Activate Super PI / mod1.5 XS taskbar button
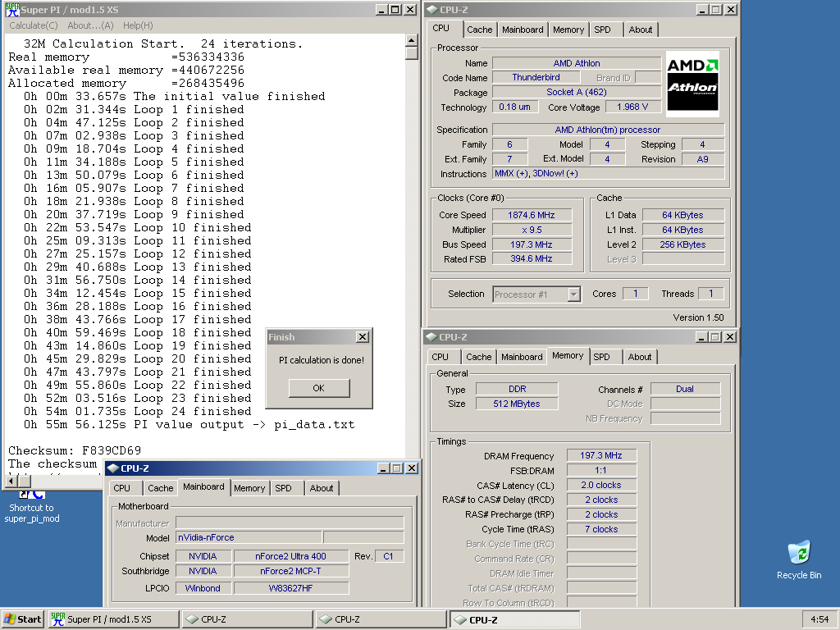Screen dimensions: 840x630 point(113,619)
